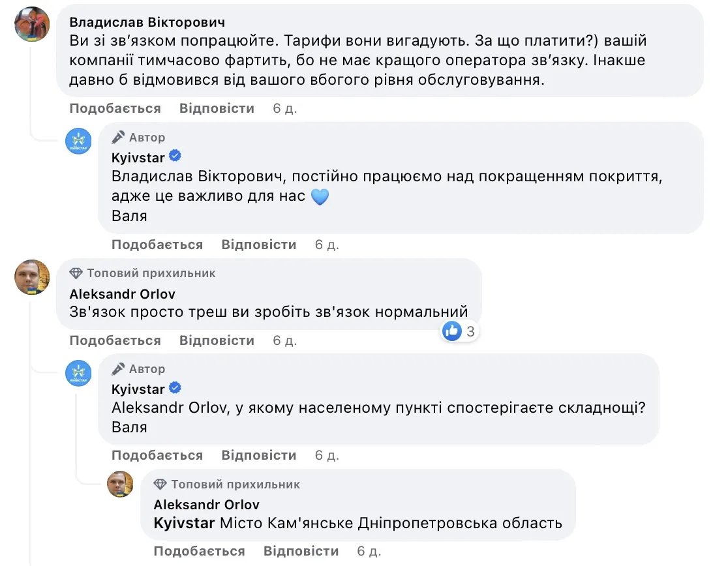Like Kyivstar's населеному пункті question reply
The width and height of the screenshot is (728, 566).
click(157, 455)
